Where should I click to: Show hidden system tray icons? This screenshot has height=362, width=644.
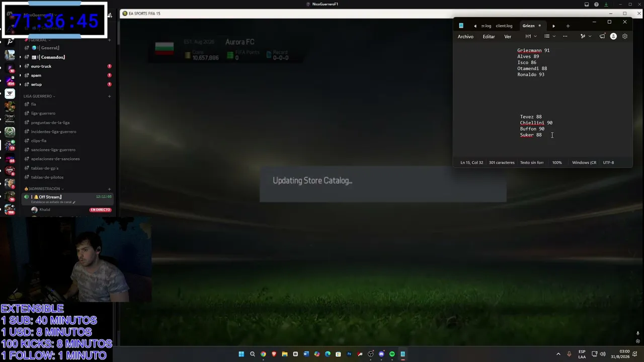point(558,354)
